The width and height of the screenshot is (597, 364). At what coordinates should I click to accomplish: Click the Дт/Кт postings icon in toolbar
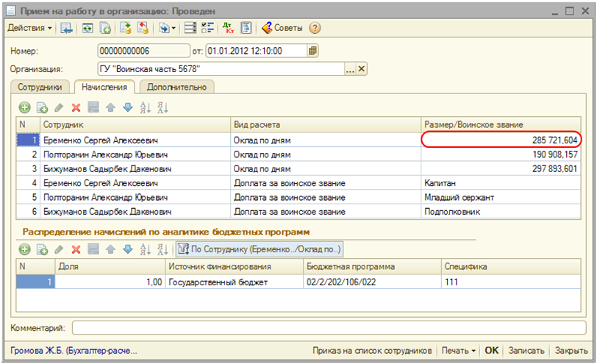229,28
